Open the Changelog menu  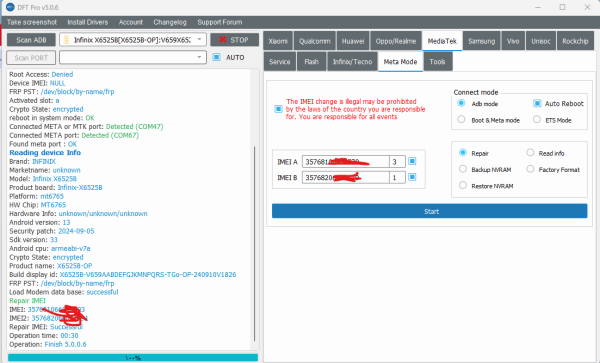[170, 22]
